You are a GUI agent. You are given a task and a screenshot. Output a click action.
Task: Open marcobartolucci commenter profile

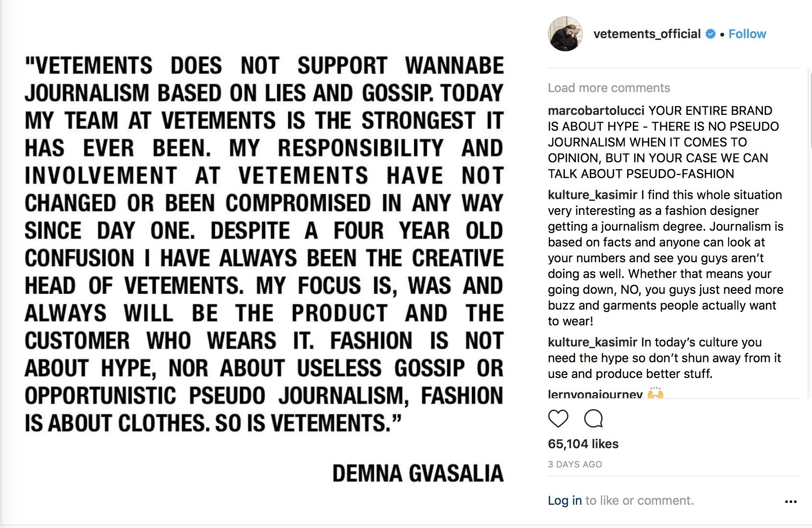[x=596, y=111]
